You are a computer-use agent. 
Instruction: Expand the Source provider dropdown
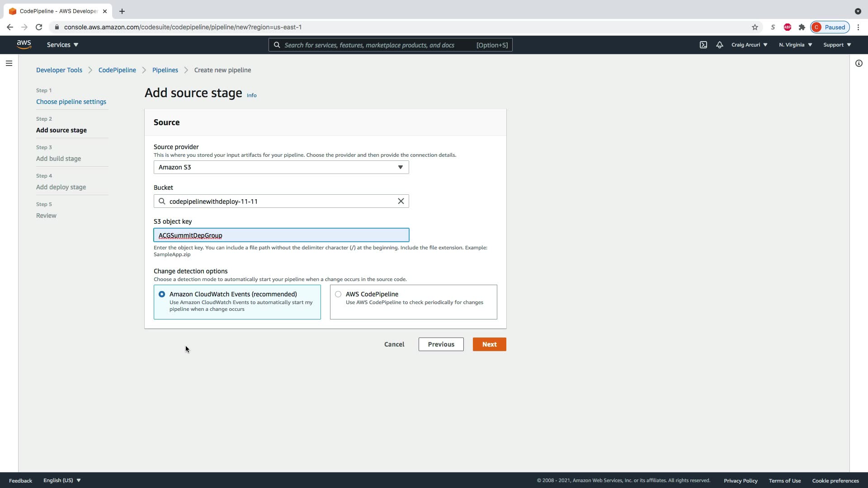pos(281,167)
